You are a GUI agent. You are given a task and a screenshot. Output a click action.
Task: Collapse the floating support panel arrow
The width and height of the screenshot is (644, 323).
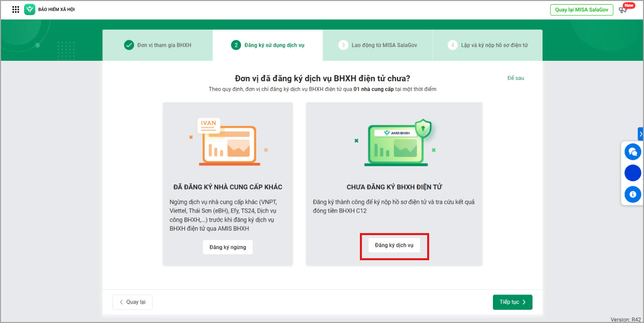tap(640, 134)
